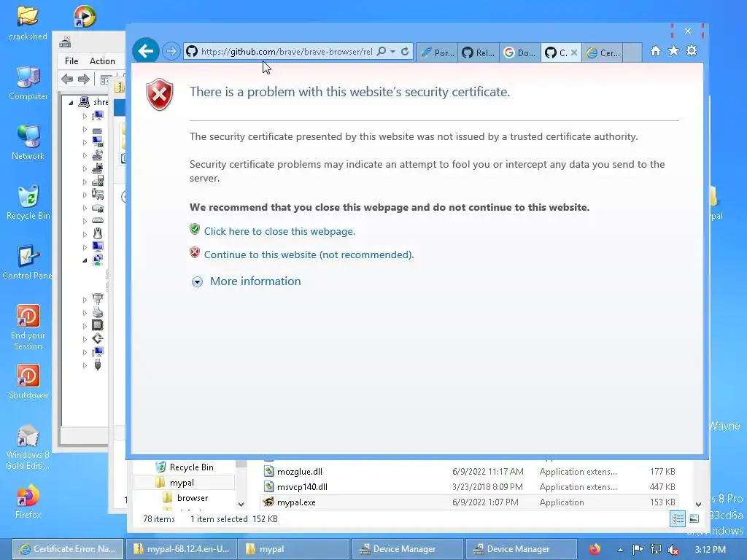
Task: Open the Internet Explorer Home button
Action: click(656, 51)
